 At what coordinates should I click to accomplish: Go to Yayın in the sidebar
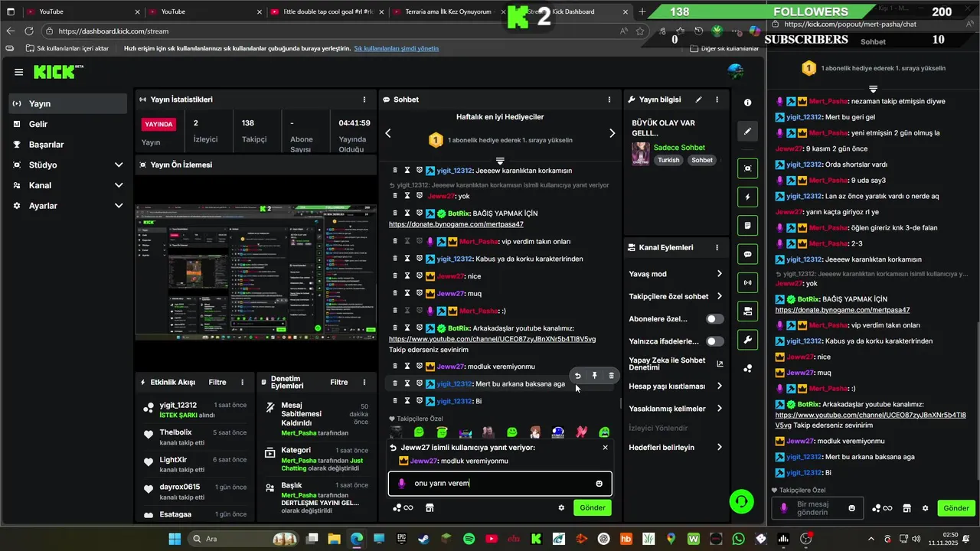[x=67, y=103]
